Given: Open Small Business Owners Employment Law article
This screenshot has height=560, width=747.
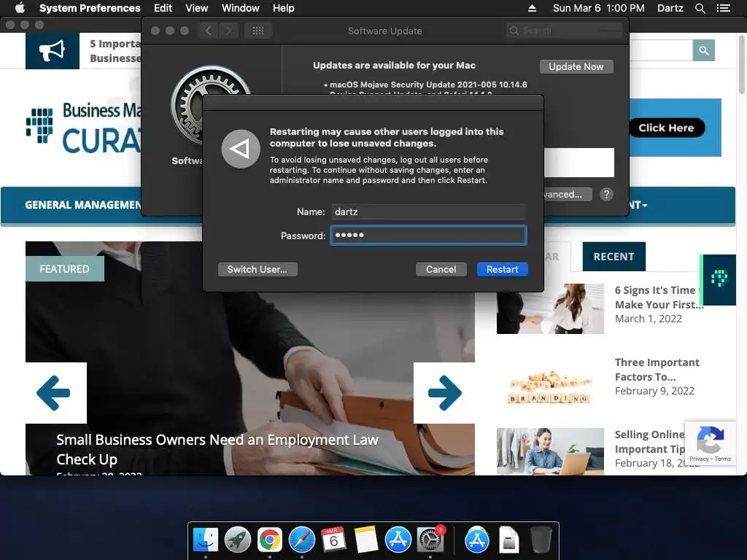Looking at the screenshot, I should pos(217,449).
